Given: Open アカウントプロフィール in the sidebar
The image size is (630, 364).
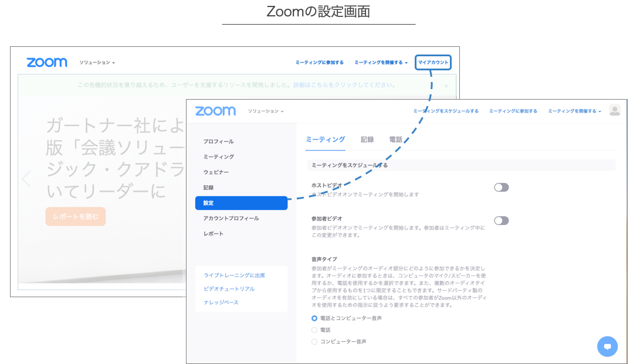Looking at the screenshot, I should pos(231,218).
